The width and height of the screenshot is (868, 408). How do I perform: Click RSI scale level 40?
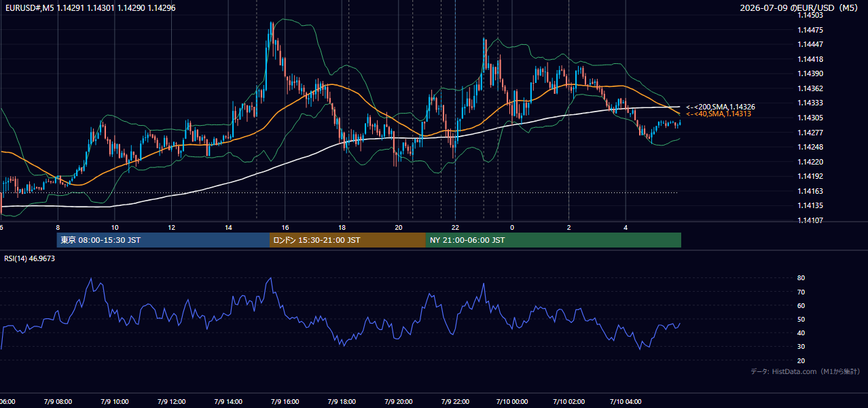[x=801, y=333]
